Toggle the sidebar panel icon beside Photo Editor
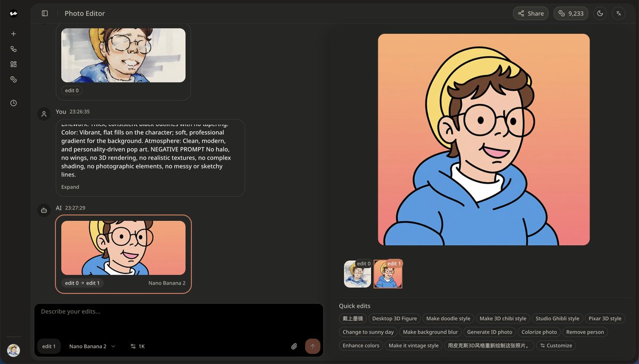639x364 pixels. (x=45, y=13)
